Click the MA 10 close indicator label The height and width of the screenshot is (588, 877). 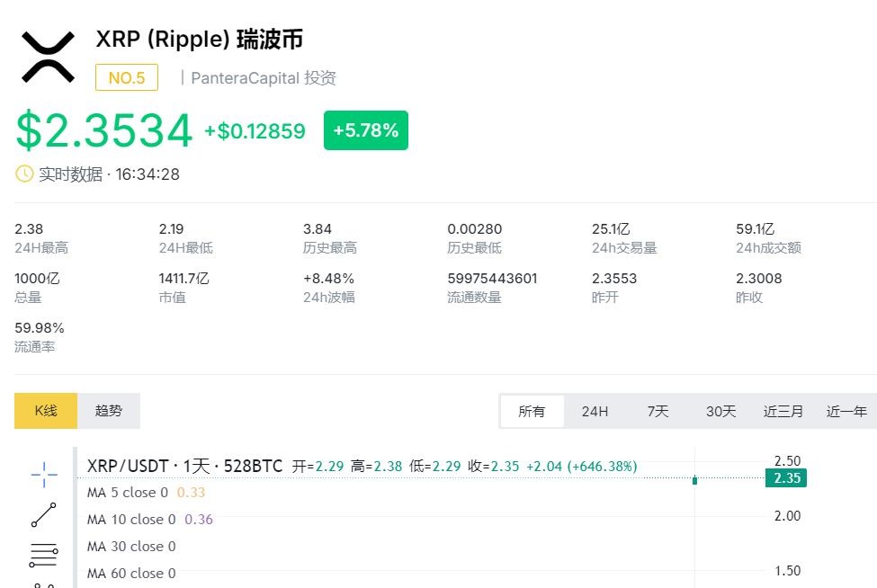coord(130,520)
